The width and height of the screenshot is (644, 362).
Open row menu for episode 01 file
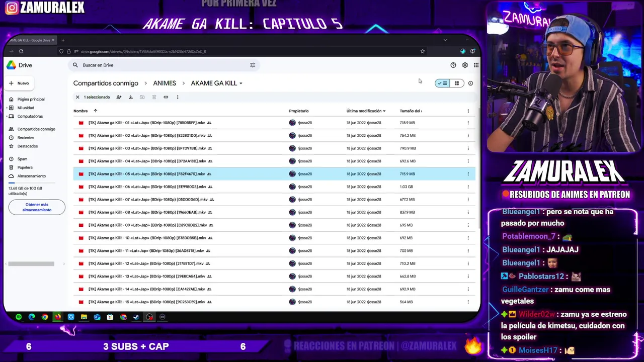tap(468, 123)
